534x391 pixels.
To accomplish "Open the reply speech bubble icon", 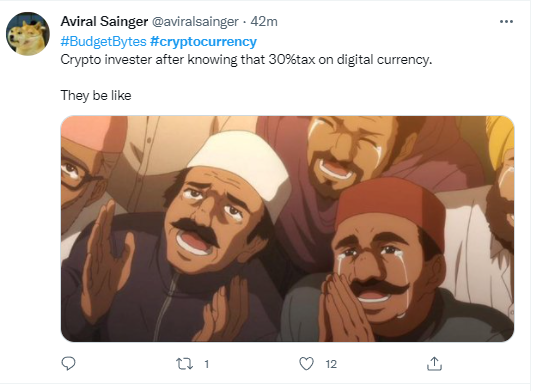I will point(68,363).
